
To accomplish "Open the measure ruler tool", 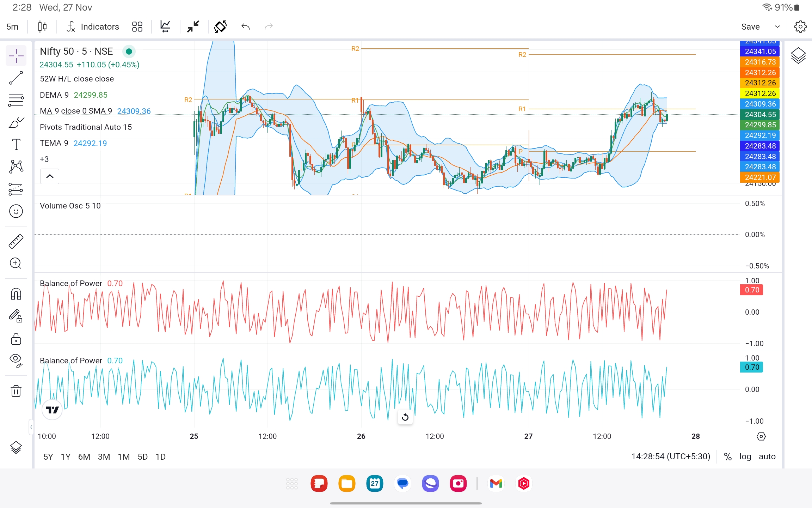I will (x=16, y=241).
